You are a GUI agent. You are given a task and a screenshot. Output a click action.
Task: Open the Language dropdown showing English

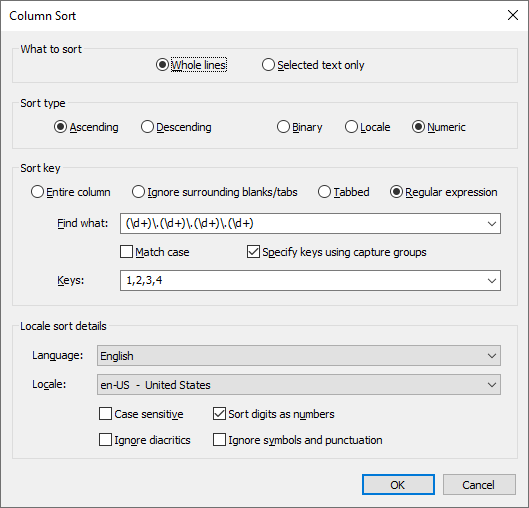[299, 356]
